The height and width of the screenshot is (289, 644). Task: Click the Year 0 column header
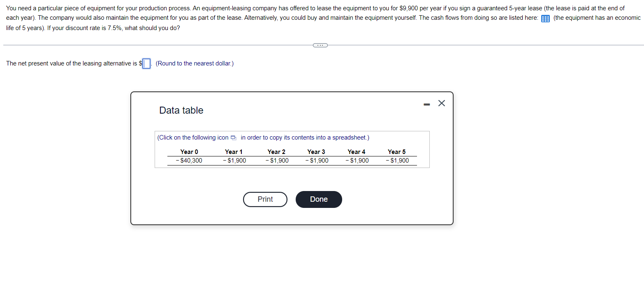(189, 151)
